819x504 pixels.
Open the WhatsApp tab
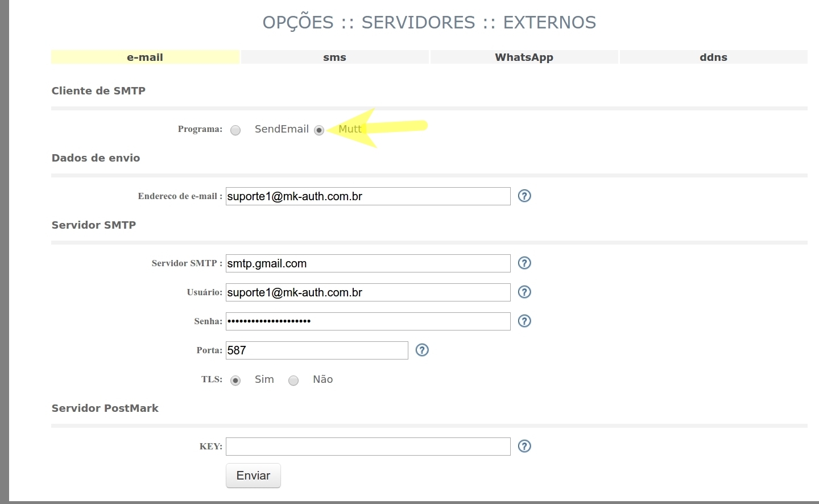524,57
